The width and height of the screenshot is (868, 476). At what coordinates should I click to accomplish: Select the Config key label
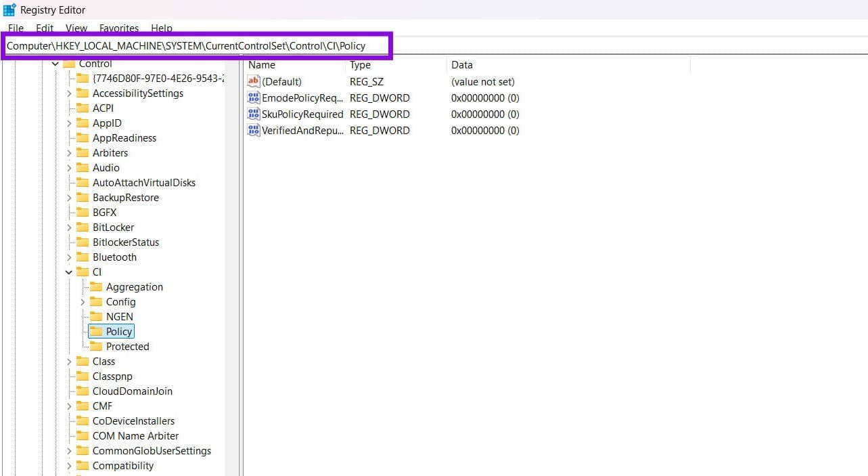click(x=121, y=302)
